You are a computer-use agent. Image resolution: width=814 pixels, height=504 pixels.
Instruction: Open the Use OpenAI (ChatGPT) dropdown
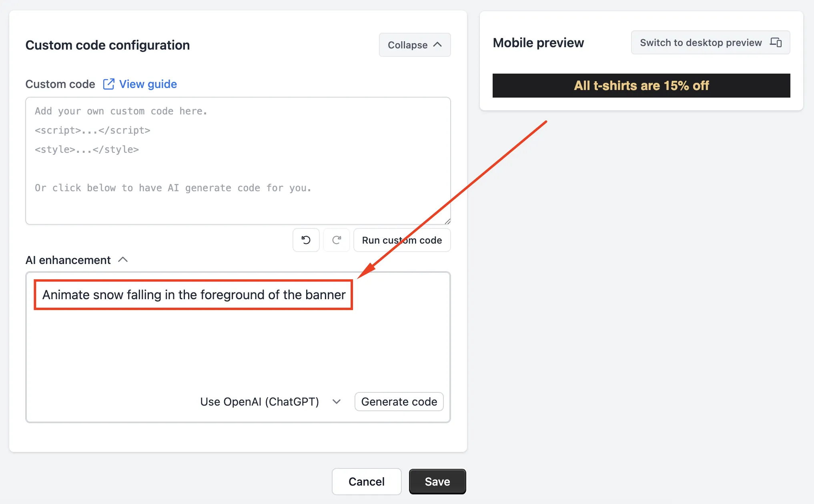point(271,402)
